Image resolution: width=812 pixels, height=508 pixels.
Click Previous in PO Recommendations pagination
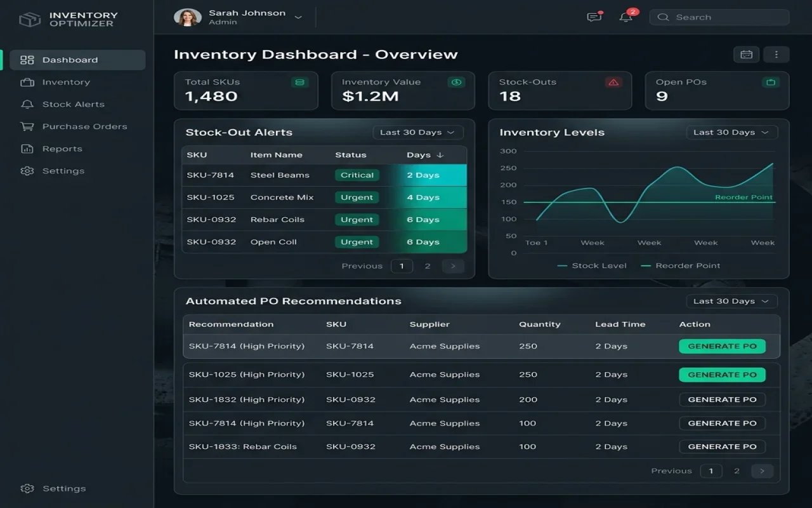[x=671, y=471]
